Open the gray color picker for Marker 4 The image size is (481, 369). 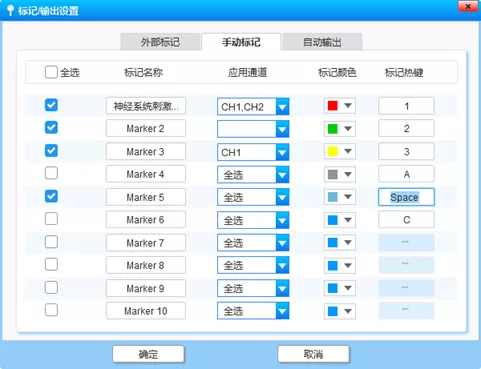340,174
